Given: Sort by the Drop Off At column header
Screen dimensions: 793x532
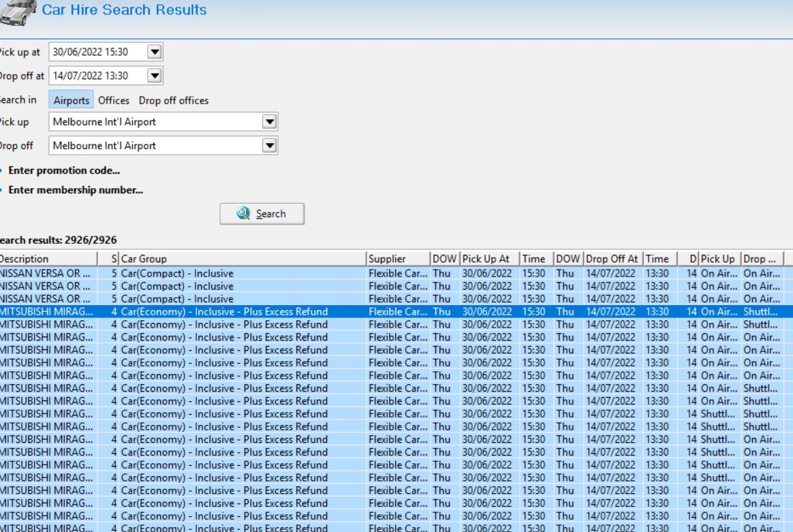Looking at the screenshot, I should pyautogui.click(x=613, y=259).
